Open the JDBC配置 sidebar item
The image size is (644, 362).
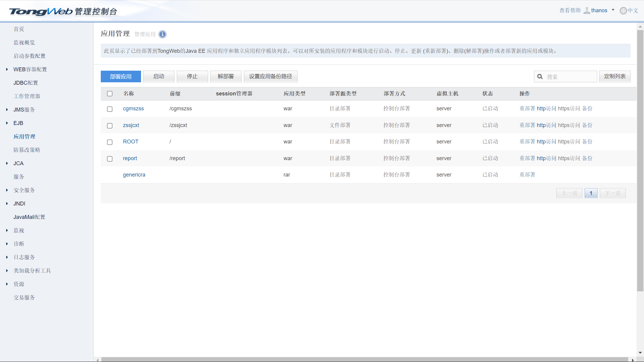point(26,83)
